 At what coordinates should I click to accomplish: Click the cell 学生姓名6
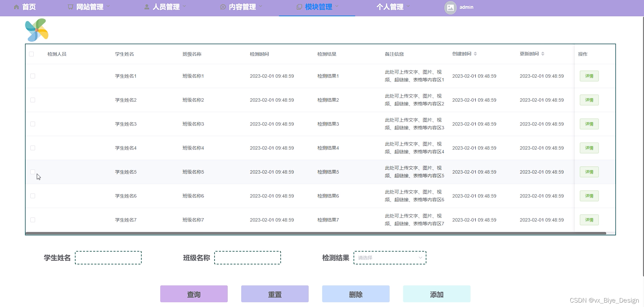click(126, 196)
